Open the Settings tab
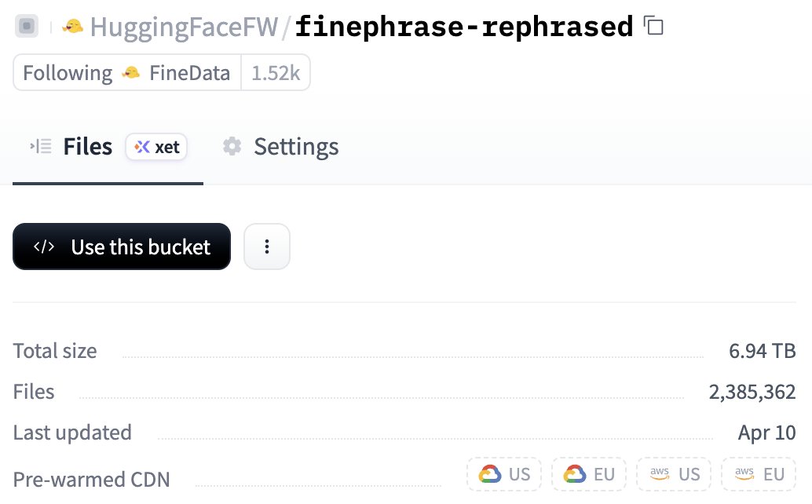812x504 pixels. click(x=295, y=147)
